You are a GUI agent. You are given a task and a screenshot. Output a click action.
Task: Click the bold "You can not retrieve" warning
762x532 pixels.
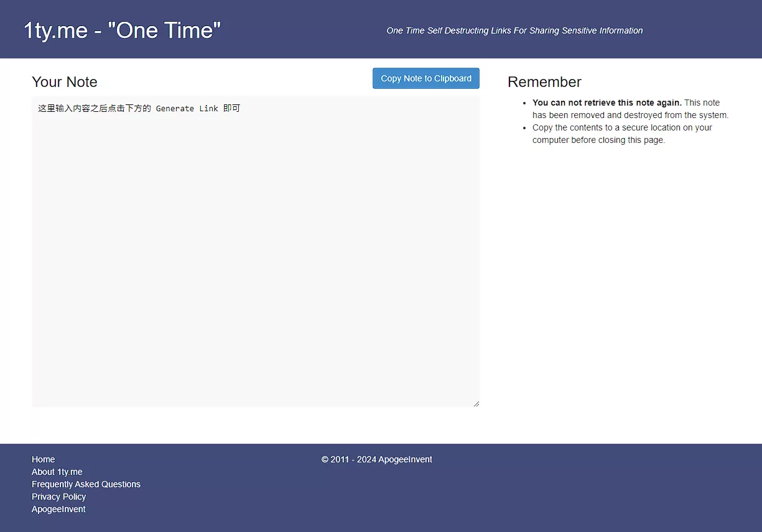click(x=606, y=103)
